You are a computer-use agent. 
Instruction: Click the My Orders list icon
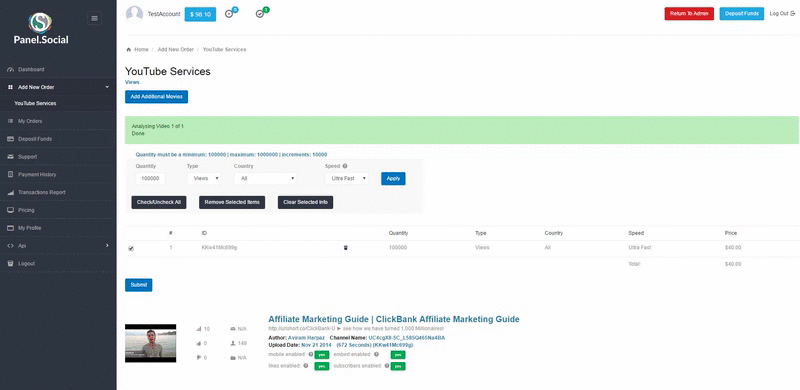pyautogui.click(x=11, y=121)
